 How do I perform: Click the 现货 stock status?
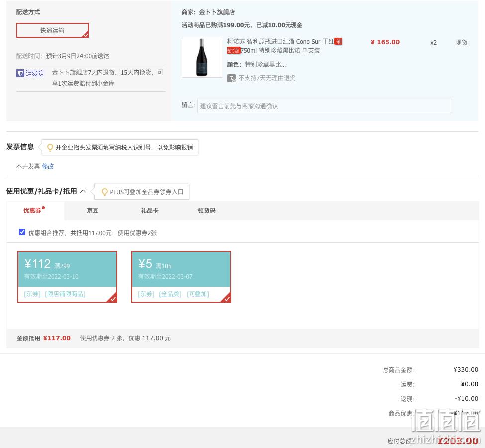point(461,43)
